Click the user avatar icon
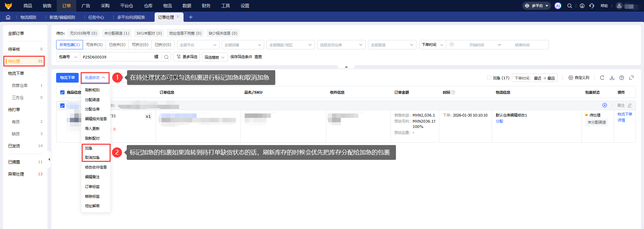Image resolution: width=644 pixels, height=229 pixels. coord(619,6)
